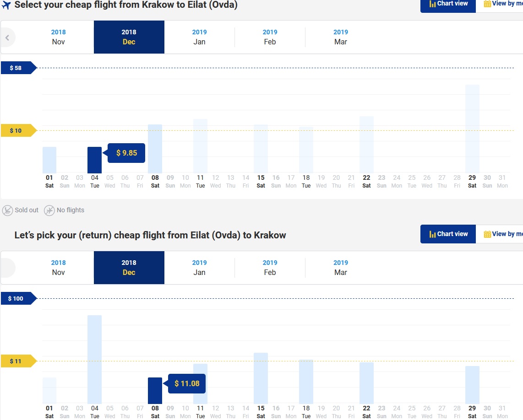
Task: Click the $ 9.85 price tooltip
Action: pos(126,153)
